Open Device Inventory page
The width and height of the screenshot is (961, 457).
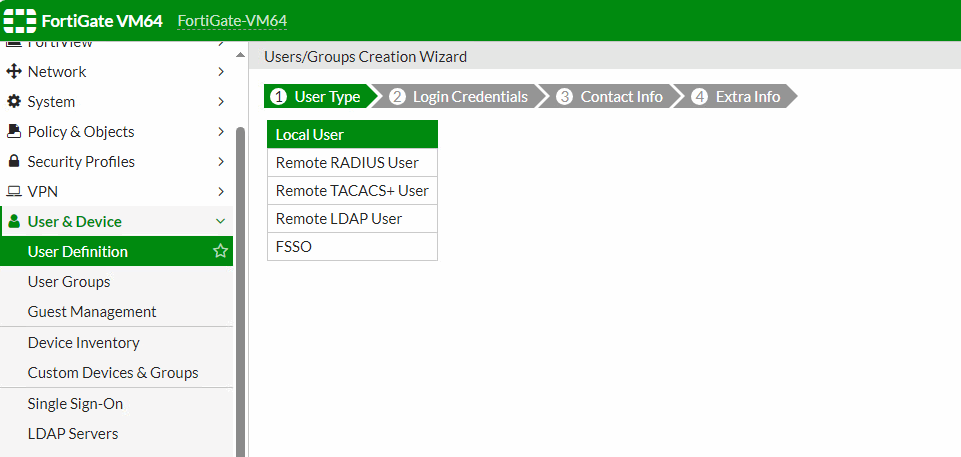[x=116, y=342]
